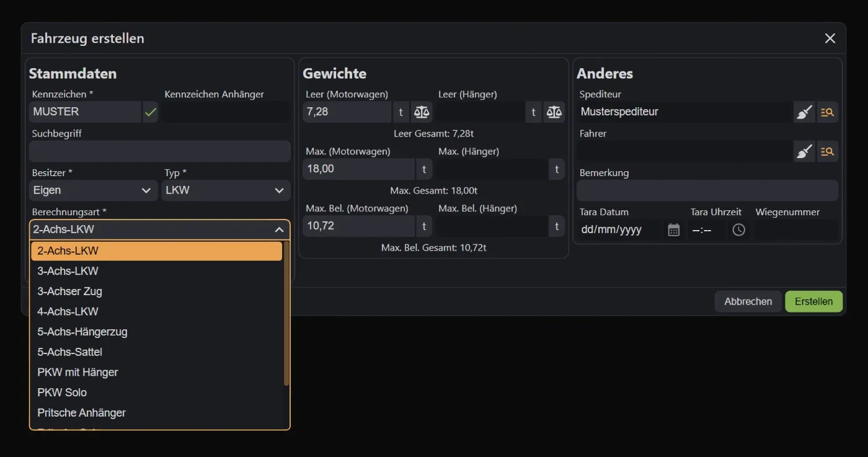868x457 pixels.
Task: Focus the Wiegenummer field
Action: coord(796,230)
